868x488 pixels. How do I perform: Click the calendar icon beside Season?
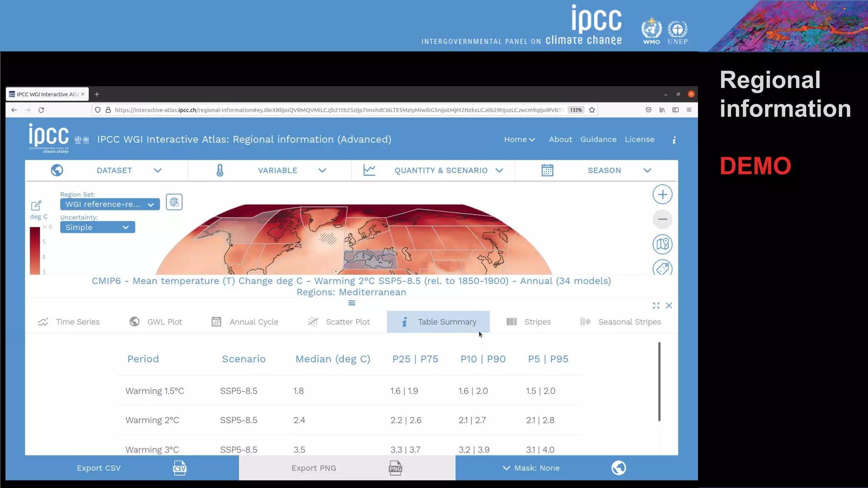547,170
